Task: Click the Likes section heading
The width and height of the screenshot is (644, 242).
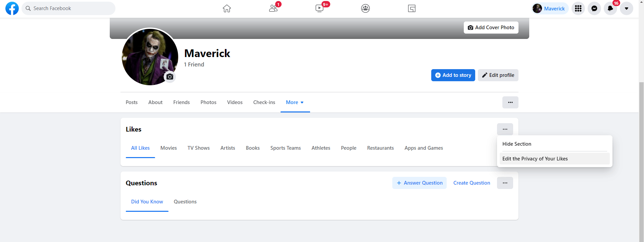Action: pyautogui.click(x=134, y=129)
